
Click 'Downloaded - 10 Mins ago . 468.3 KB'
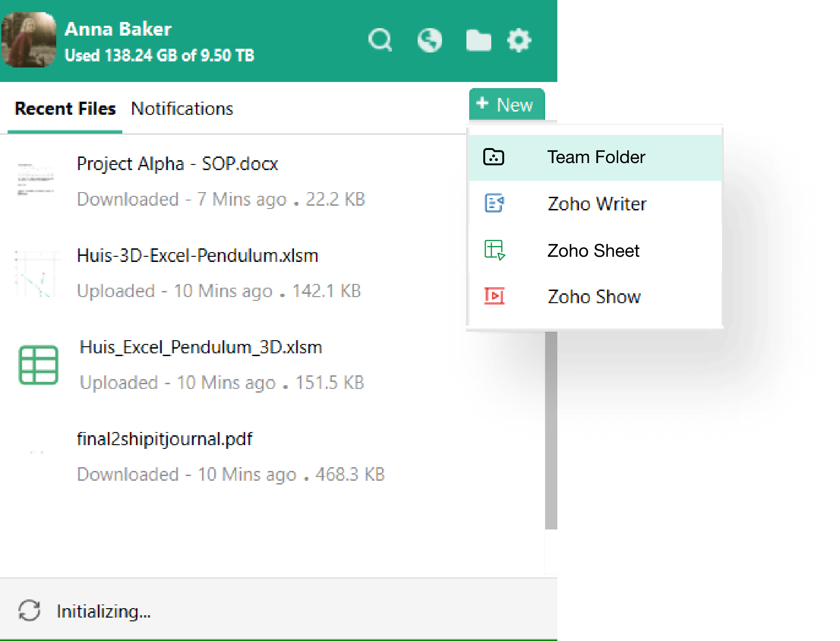(x=231, y=475)
